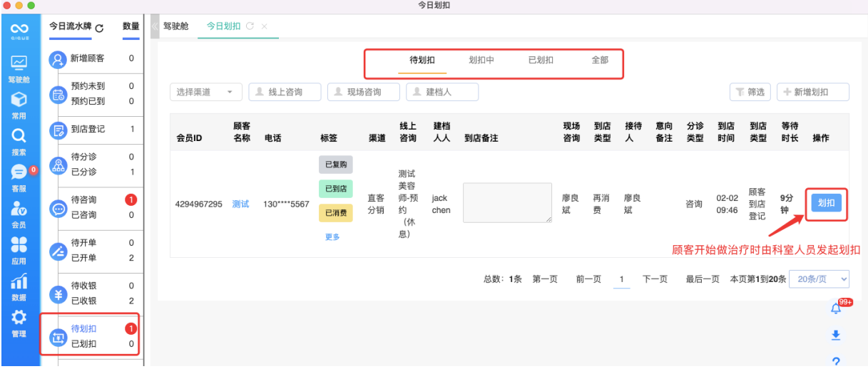Switch to the 今日划扣 page tab
868x369 pixels.
pos(224,26)
